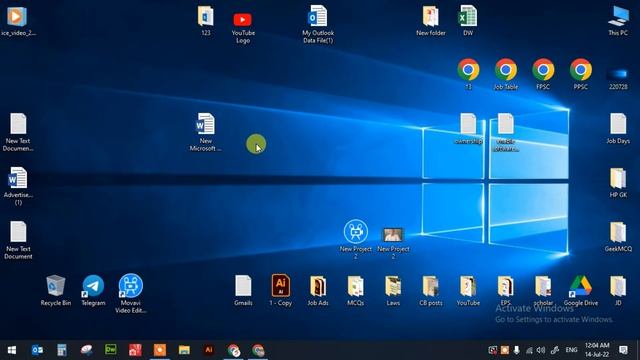This screenshot has width=640, height=360.
Task: Click the ownership file icon
Action: 468,124
